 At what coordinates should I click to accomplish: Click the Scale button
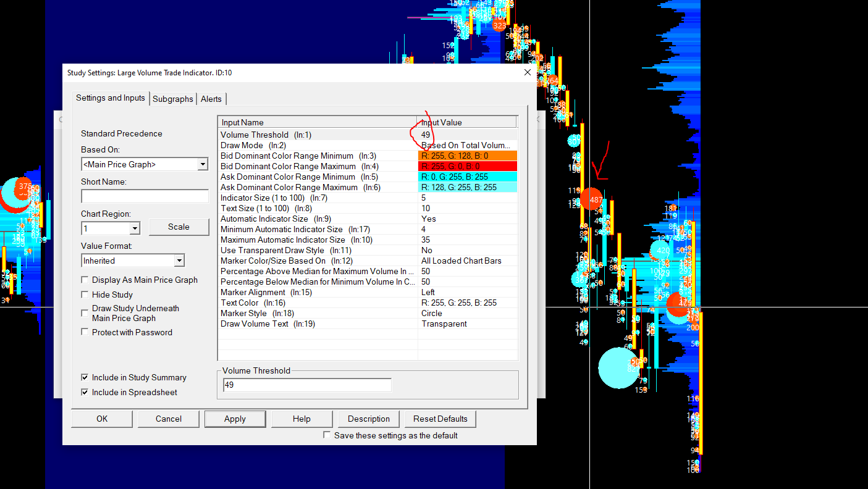pyautogui.click(x=179, y=227)
